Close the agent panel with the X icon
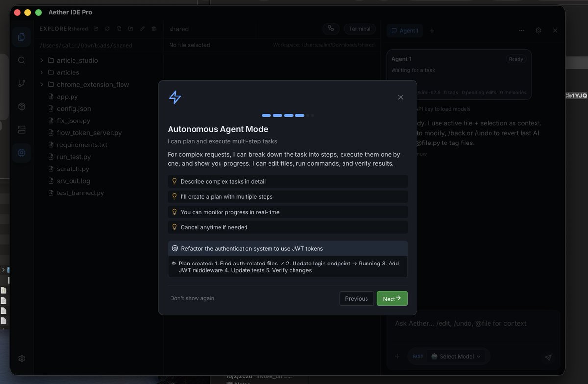This screenshot has width=588, height=384. pyautogui.click(x=555, y=30)
